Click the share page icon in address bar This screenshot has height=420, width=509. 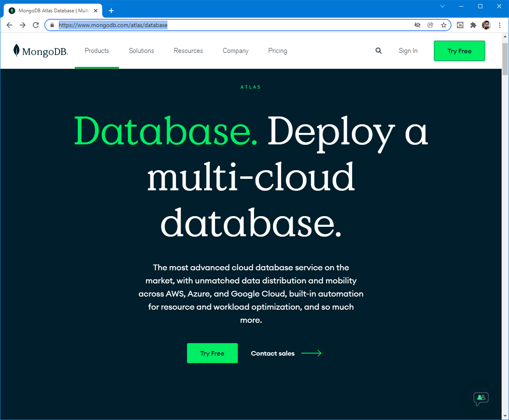(x=431, y=25)
